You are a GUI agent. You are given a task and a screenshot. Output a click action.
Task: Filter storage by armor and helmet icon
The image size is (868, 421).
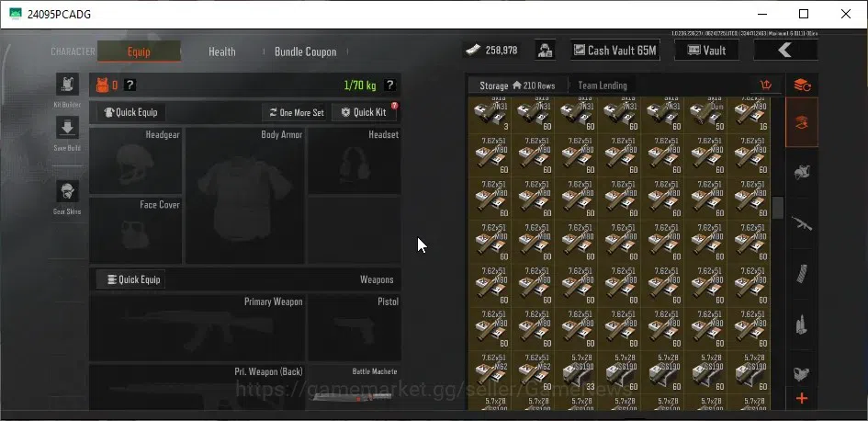tap(802, 172)
